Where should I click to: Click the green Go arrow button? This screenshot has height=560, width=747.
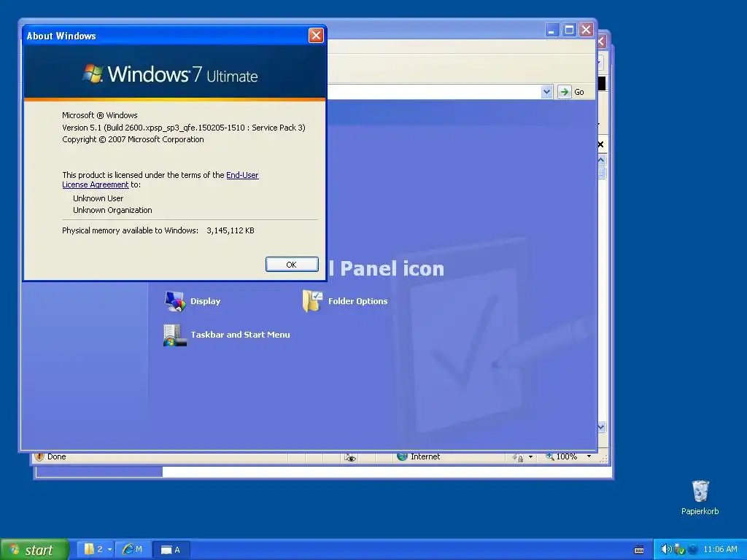click(564, 92)
